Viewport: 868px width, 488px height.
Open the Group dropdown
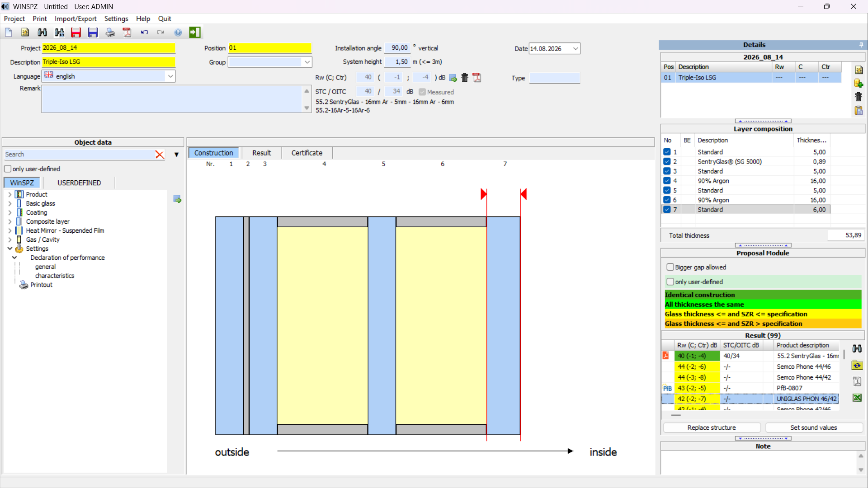click(x=307, y=62)
